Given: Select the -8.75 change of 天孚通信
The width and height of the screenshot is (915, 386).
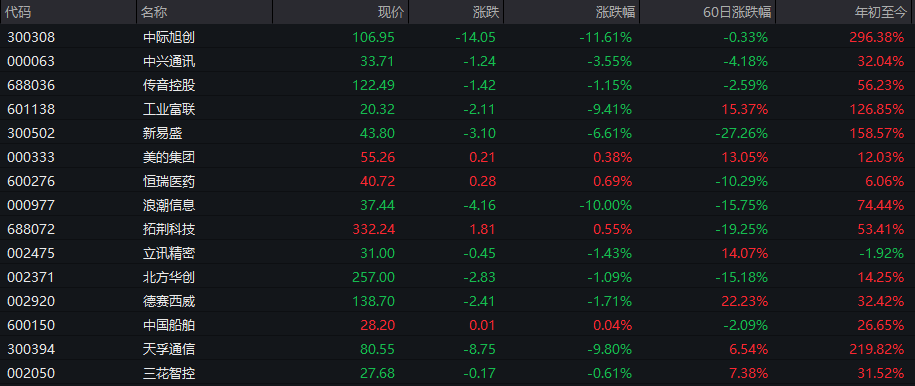Looking at the screenshot, I should point(480,349).
